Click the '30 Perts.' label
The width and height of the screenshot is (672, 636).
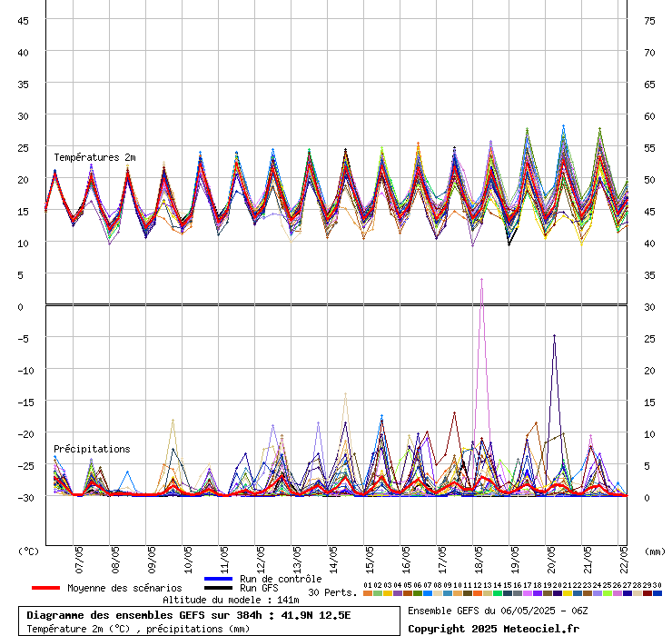click(x=332, y=592)
